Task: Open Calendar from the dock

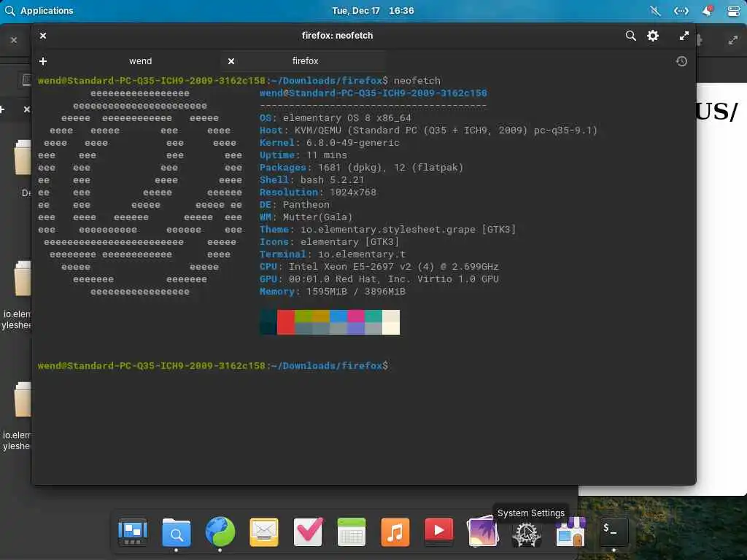Action: coord(352,532)
